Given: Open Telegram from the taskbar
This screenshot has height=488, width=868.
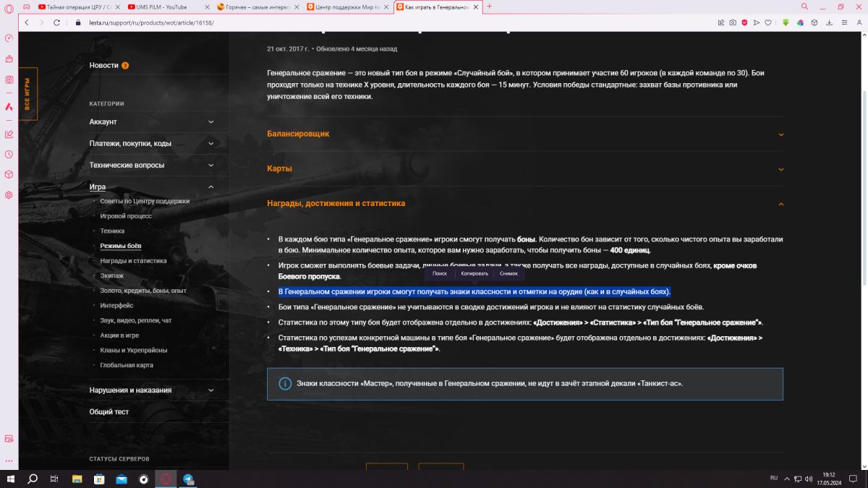Looking at the screenshot, I should (188, 479).
